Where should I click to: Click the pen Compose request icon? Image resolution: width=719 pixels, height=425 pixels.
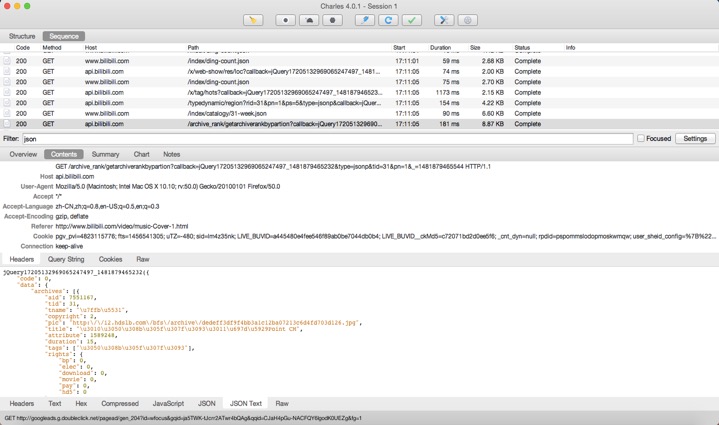click(365, 20)
